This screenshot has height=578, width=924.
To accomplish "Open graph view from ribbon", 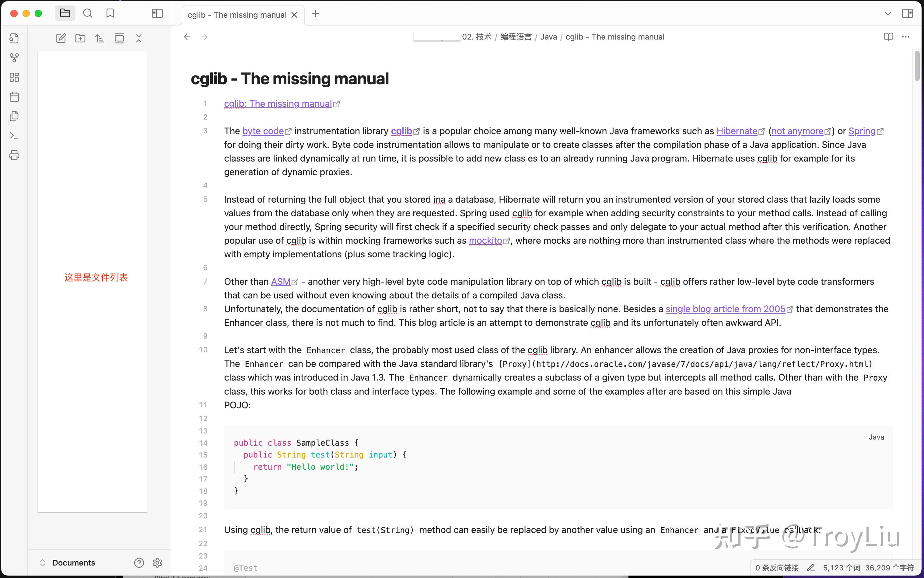I will pos(14,58).
